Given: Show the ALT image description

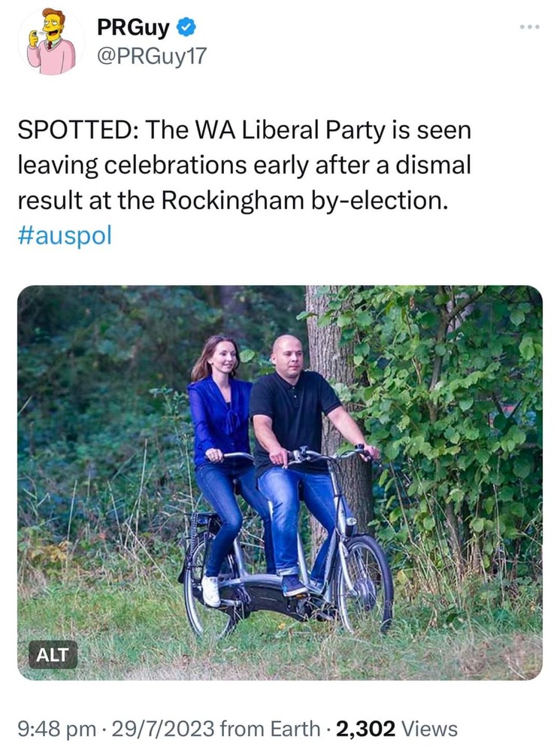Looking at the screenshot, I should [x=53, y=654].
